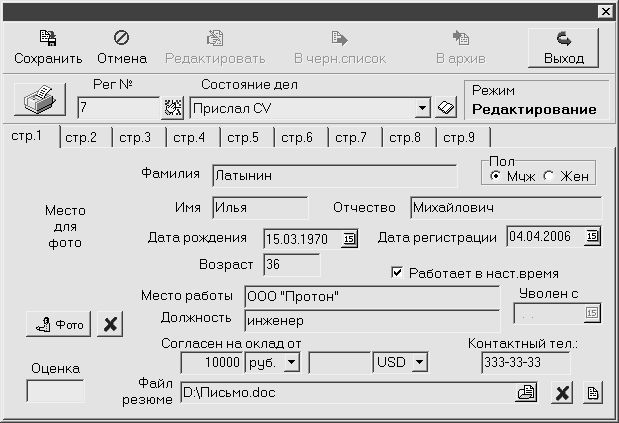Select the Муж radio button
This screenshot has width=619, height=423.
point(495,176)
